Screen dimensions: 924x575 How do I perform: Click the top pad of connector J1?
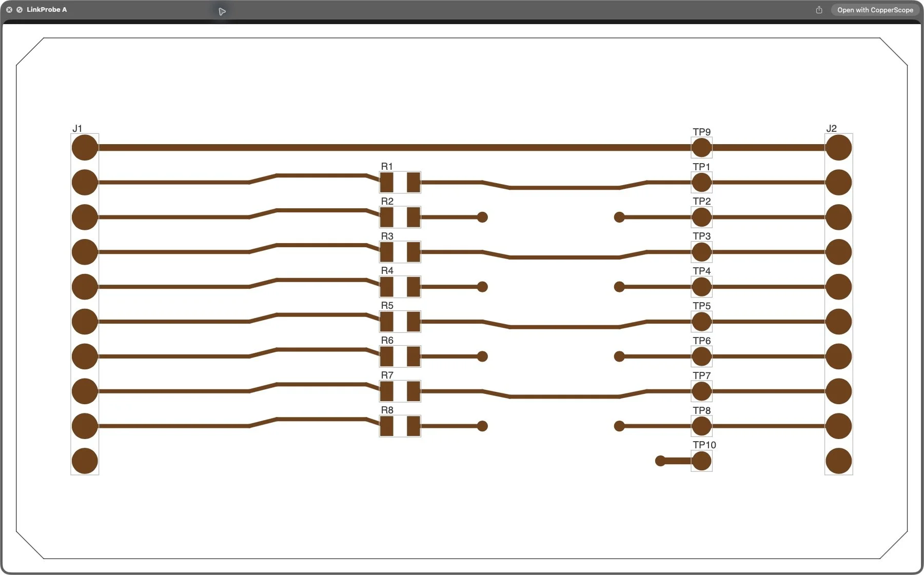click(85, 148)
